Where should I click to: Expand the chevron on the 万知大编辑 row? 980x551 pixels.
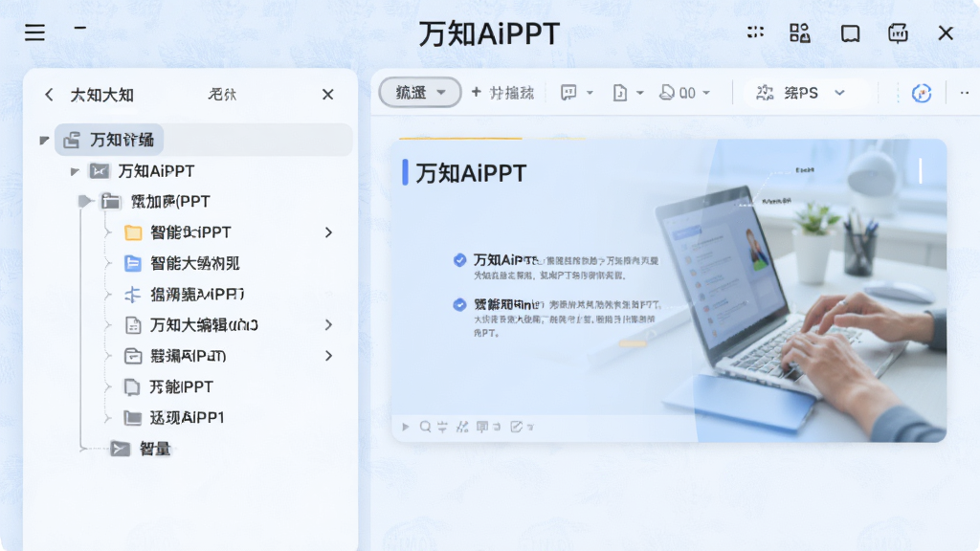tap(329, 325)
